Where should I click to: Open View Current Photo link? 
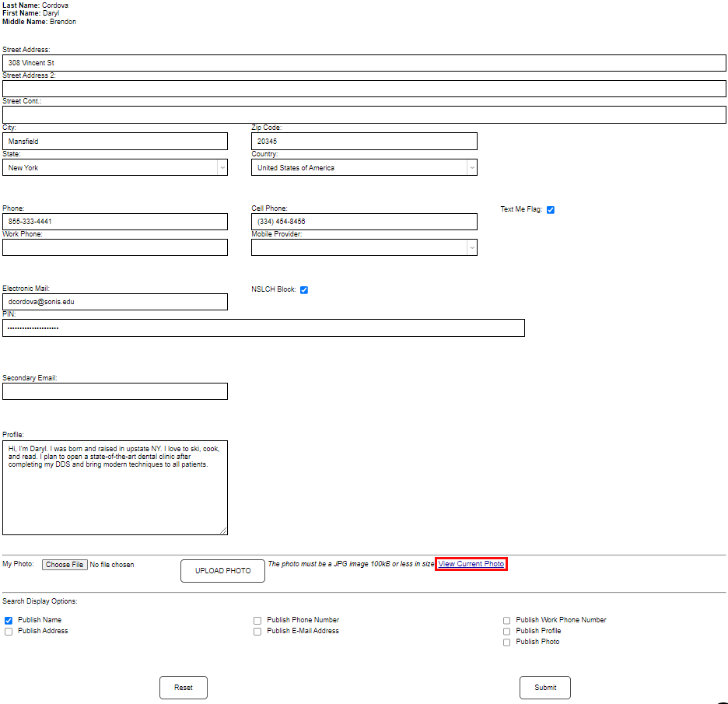pyautogui.click(x=471, y=564)
